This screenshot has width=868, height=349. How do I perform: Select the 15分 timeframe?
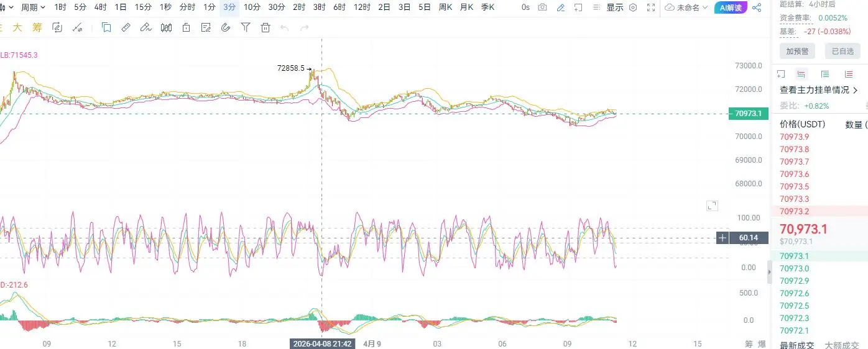pos(143,7)
